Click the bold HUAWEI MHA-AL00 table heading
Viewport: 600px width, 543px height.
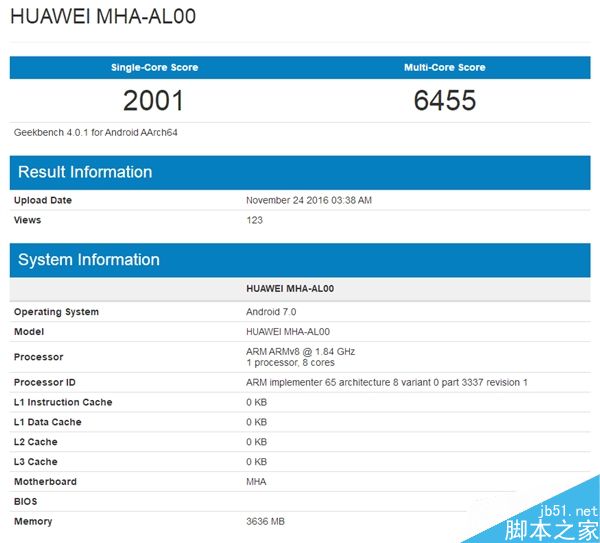coord(290,289)
